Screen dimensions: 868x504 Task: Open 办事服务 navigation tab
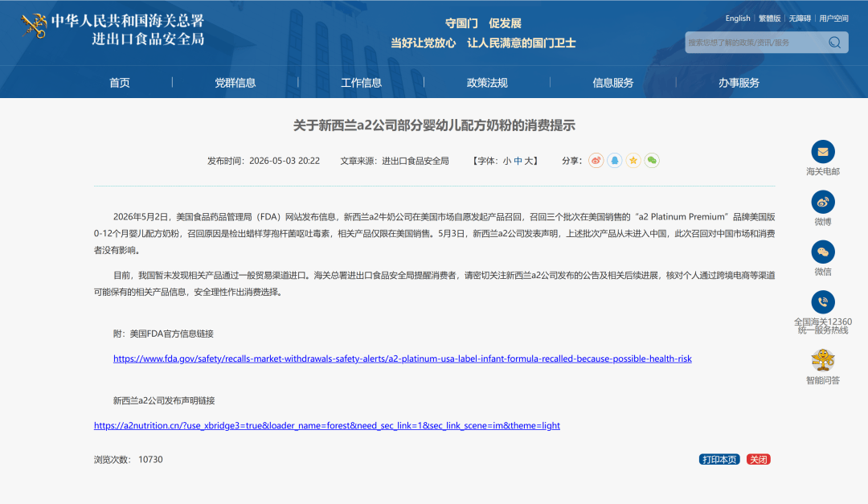(x=739, y=83)
